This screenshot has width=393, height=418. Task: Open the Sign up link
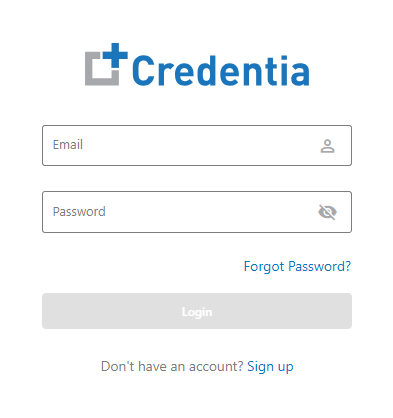pyautogui.click(x=270, y=367)
